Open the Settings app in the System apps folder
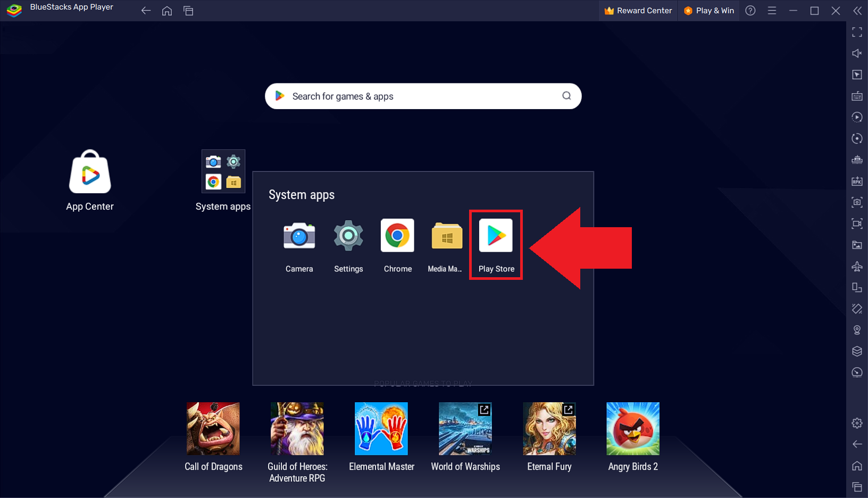The height and width of the screenshot is (498, 868). click(x=348, y=236)
